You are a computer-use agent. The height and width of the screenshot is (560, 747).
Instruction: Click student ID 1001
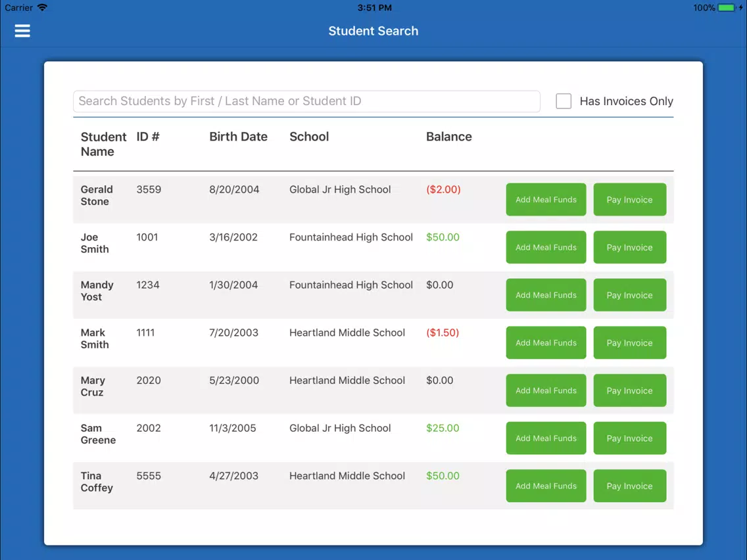147,237
